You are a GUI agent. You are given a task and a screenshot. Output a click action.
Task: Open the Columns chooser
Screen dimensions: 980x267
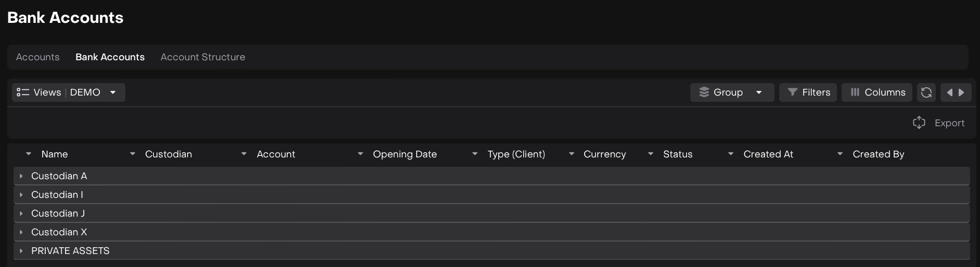[877, 92]
